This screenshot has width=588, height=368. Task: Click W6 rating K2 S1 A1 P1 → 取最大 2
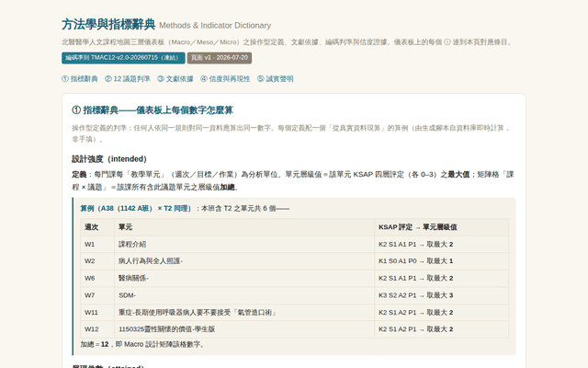pos(441,278)
